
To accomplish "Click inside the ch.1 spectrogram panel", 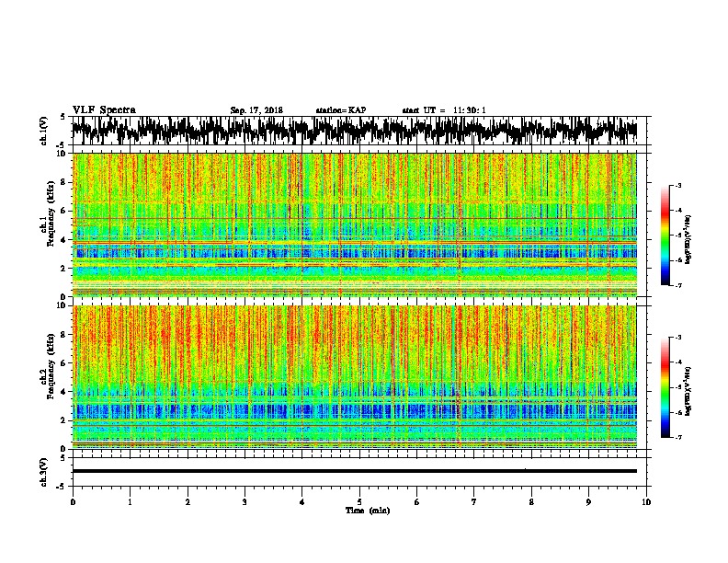I will click(x=354, y=224).
